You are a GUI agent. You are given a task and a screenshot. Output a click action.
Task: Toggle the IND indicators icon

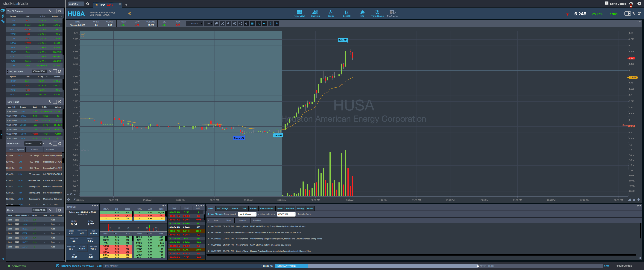(265, 24)
